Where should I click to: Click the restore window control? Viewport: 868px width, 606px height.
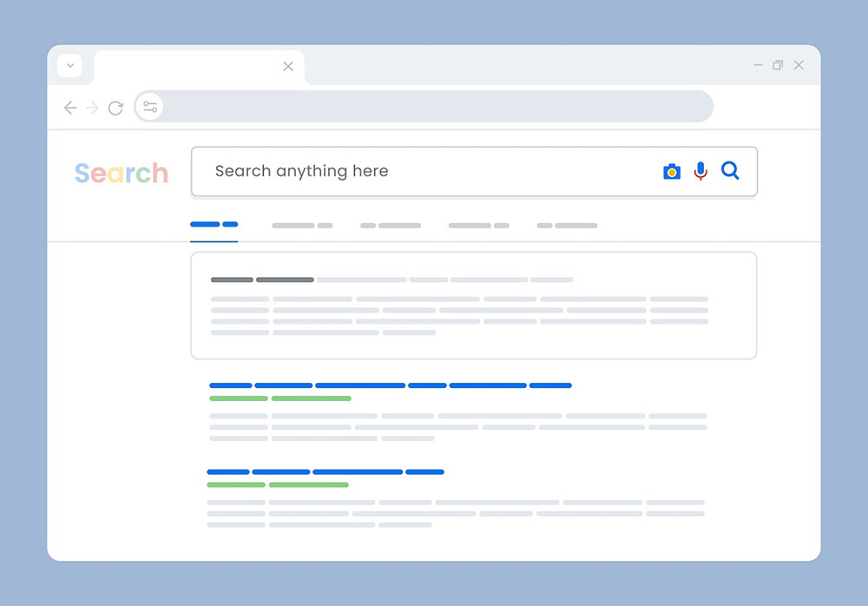click(778, 64)
